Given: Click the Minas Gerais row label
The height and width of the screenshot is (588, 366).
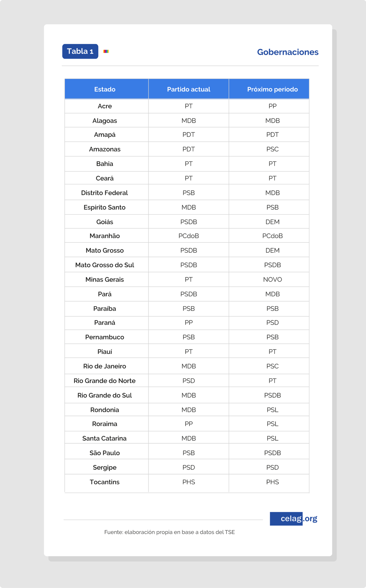Looking at the screenshot, I should coord(105,280).
